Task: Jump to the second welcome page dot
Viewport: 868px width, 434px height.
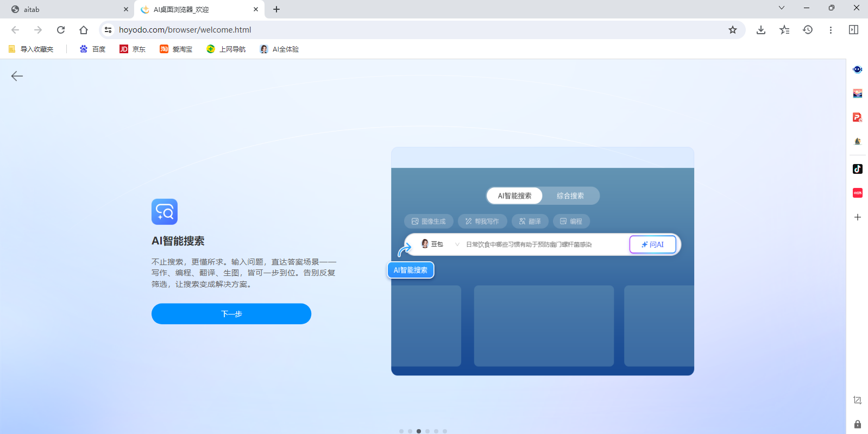Action: click(x=410, y=431)
